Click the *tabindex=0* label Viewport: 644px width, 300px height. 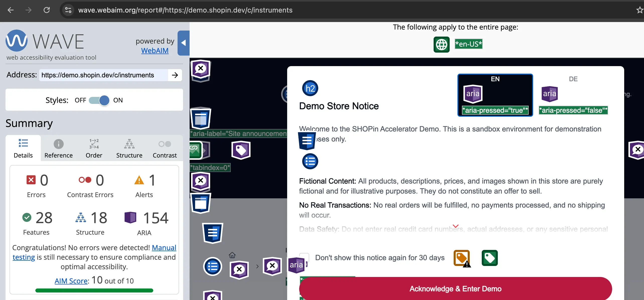click(210, 168)
